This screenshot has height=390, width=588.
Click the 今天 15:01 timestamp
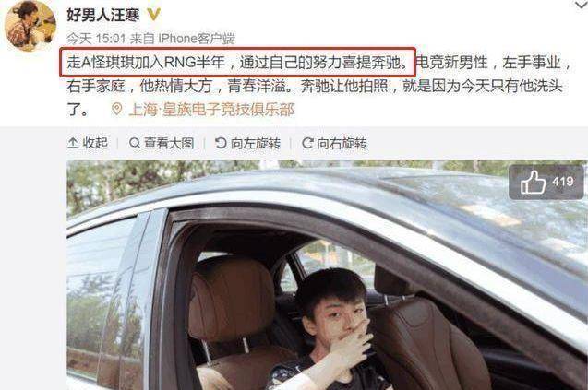point(96,38)
